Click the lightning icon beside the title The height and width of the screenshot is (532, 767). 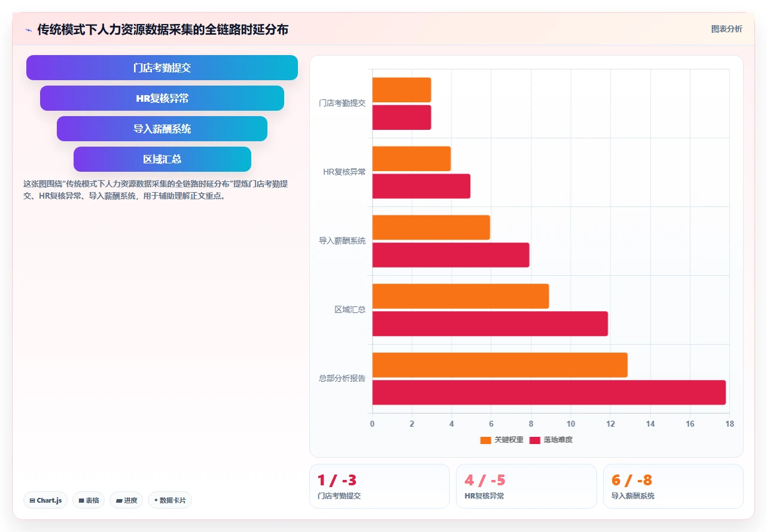pyautogui.click(x=28, y=29)
